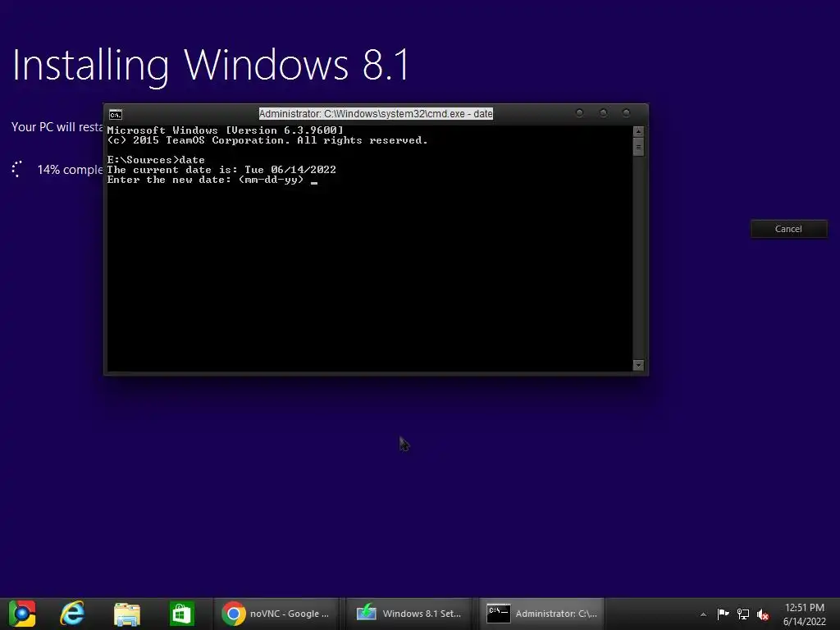Click the scrollbar thumb in command prompt

[638, 147]
